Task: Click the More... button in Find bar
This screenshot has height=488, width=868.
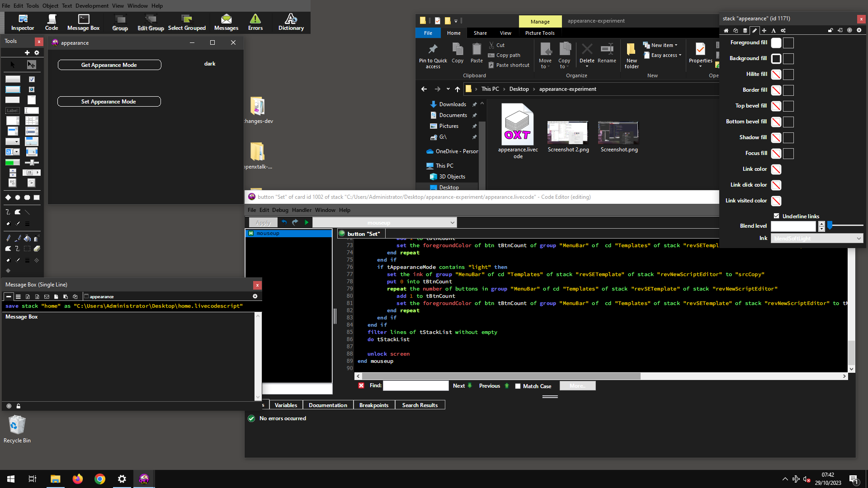Action: [577, 386]
